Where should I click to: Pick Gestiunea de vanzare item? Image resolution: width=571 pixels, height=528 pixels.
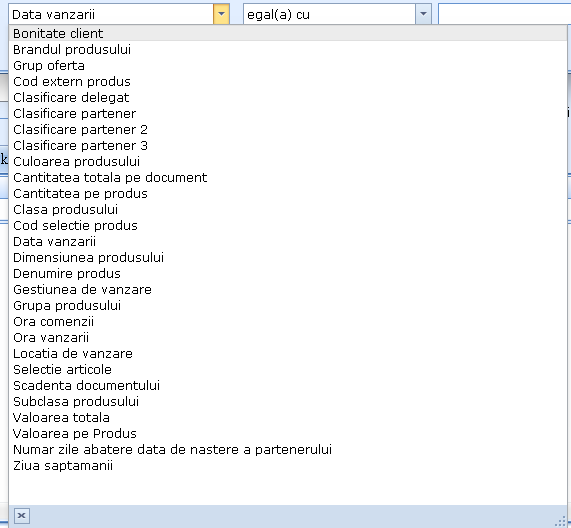(x=288, y=290)
